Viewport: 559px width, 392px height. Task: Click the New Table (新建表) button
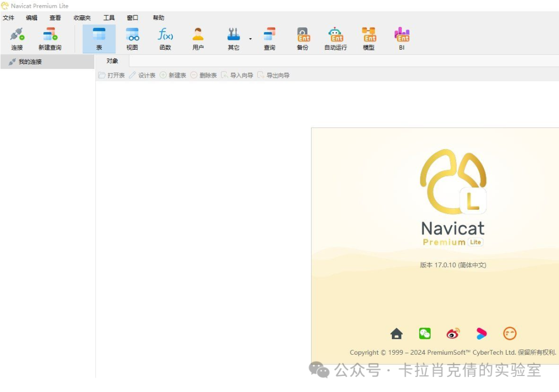[173, 76]
